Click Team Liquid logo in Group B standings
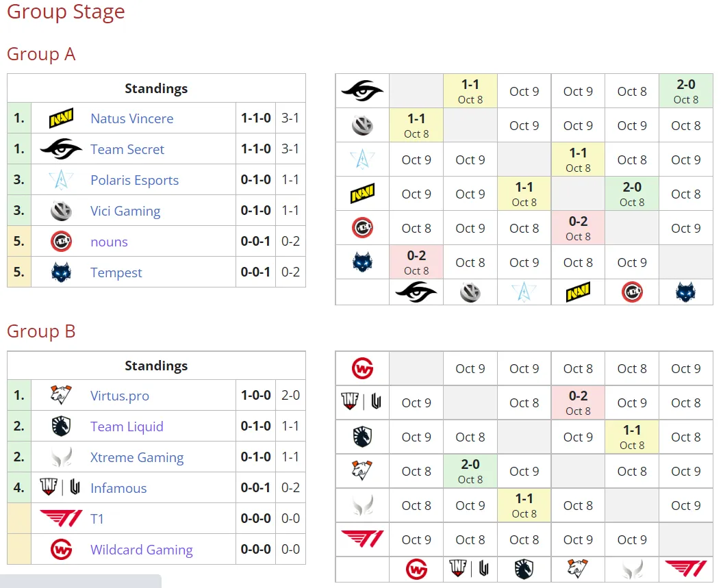This screenshot has height=588, width=723. [62, 426]
